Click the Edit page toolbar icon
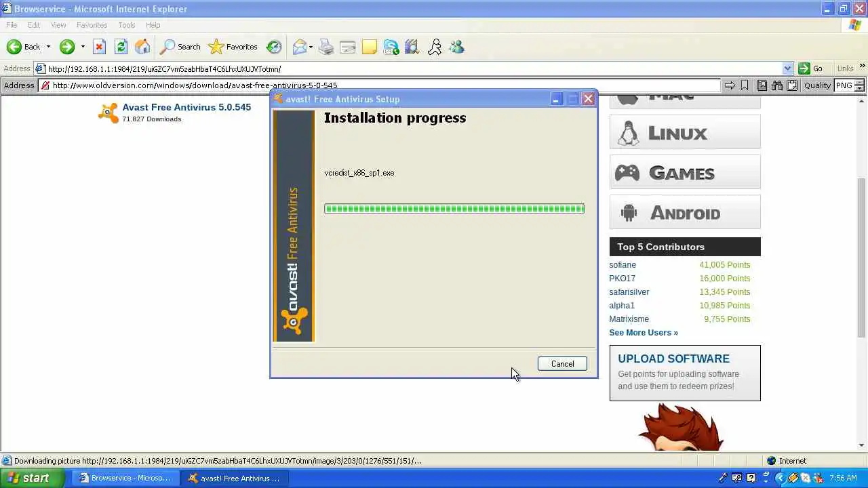868x488 pixels. point(348,47)
